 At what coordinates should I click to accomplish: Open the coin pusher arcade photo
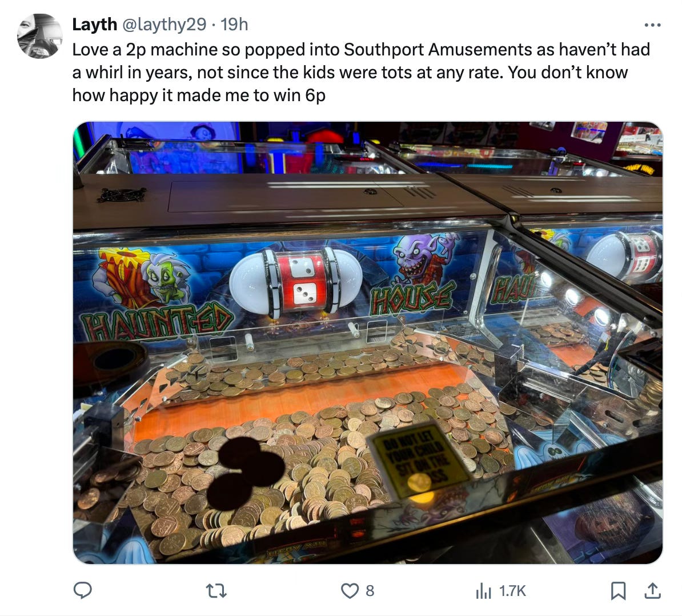click(367, 343)
